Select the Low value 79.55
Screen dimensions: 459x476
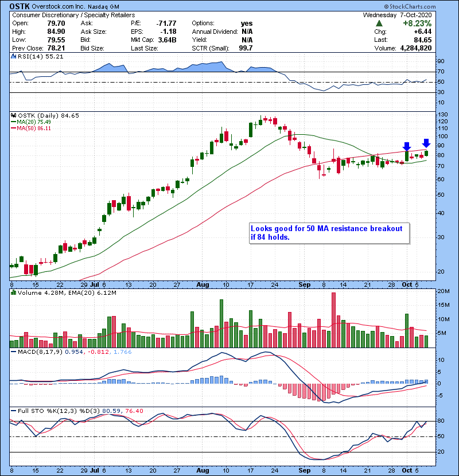56,40
